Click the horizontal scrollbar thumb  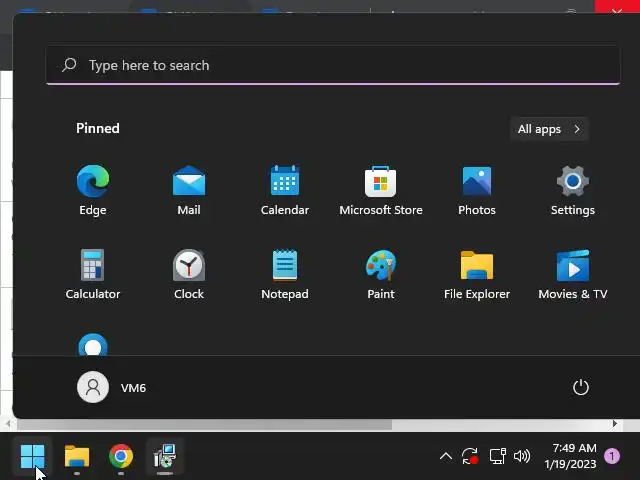[204, 424]
